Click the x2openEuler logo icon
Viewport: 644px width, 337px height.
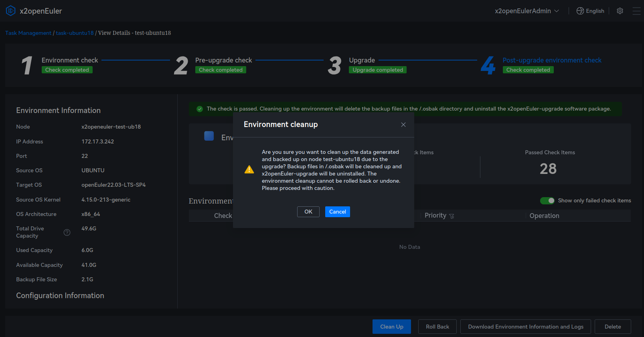[10, 11]
